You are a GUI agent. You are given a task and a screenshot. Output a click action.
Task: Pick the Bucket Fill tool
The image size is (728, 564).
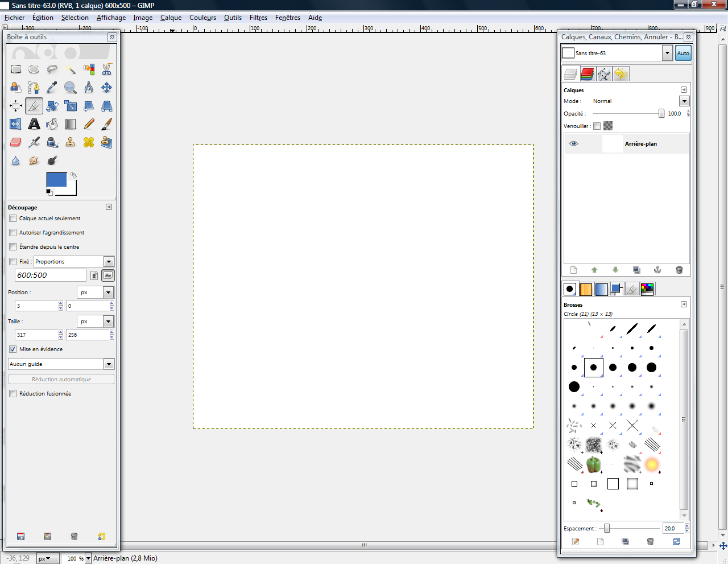click(x=52, y=124)
